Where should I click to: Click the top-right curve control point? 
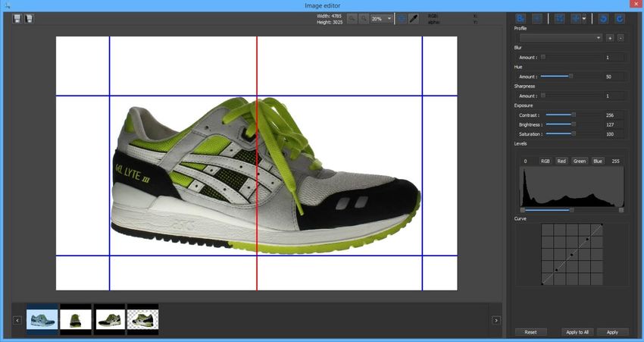(x=602, y=225)
